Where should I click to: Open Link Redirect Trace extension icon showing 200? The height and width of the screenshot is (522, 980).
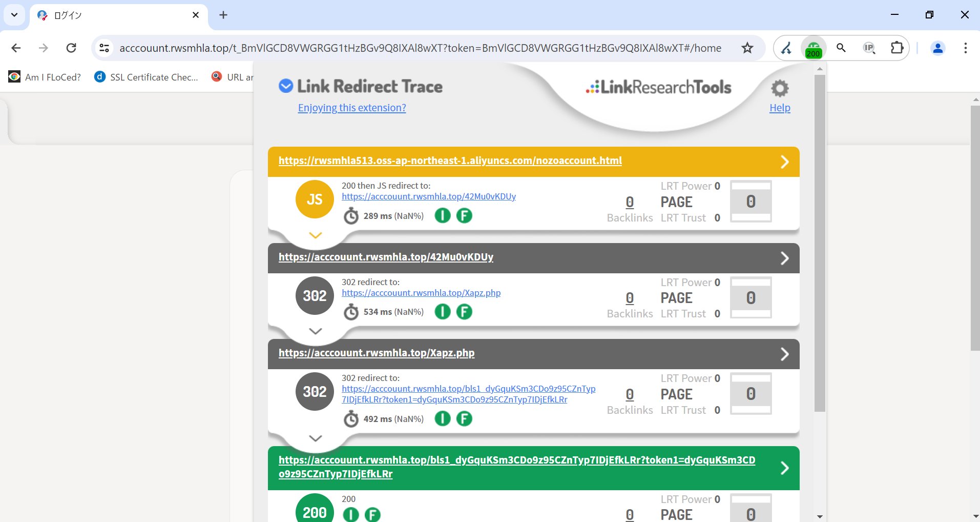[x=814, y=48]
